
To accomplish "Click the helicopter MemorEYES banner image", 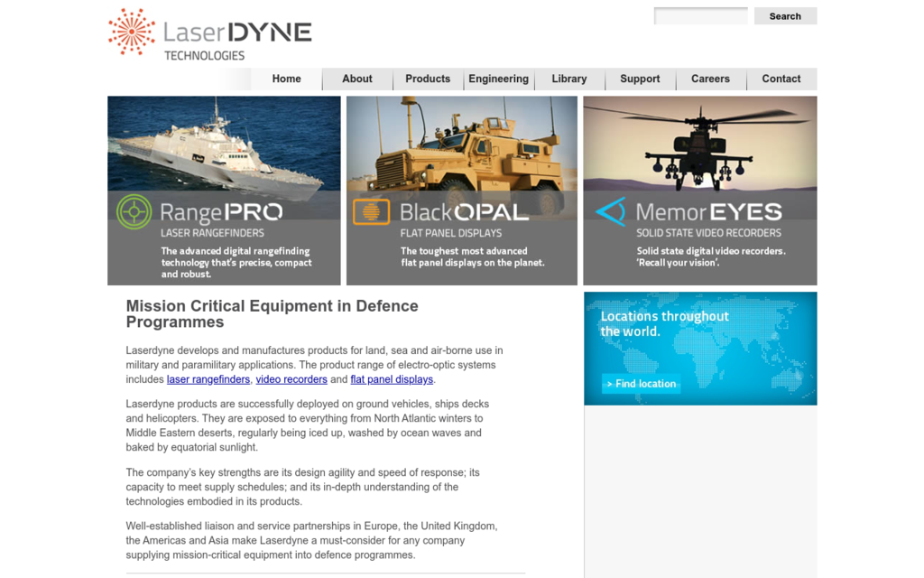I will point(699,143).
